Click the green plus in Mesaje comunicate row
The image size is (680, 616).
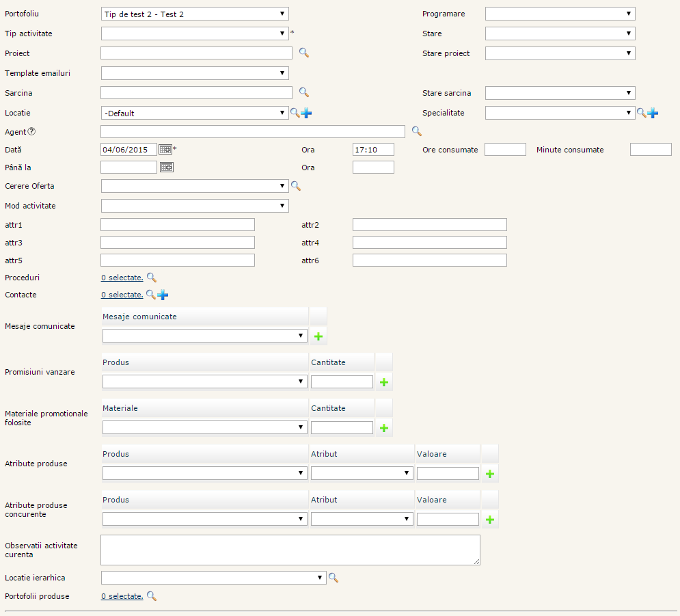point(318,336)
